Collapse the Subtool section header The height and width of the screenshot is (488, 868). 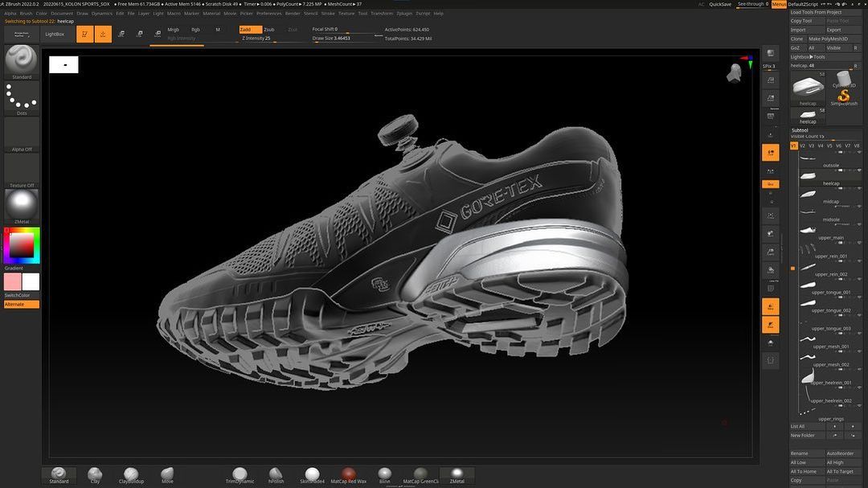click(800, 130)
